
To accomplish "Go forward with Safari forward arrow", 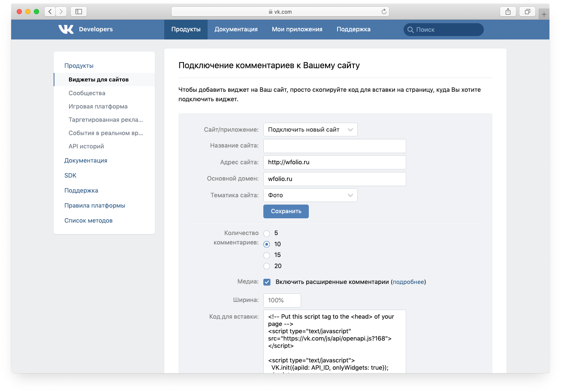I will 61,12.
